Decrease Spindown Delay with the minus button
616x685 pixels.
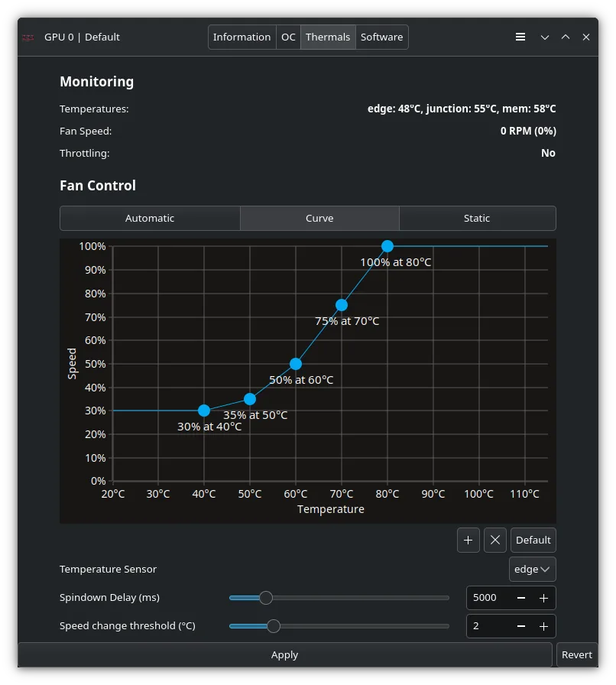[x=521, y=598]
